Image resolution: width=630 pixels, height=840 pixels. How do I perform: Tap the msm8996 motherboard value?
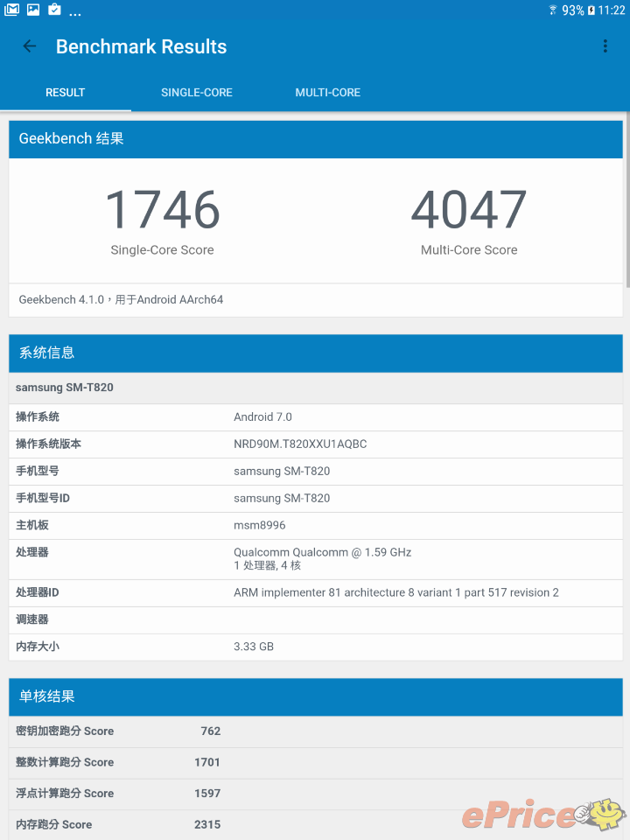coord(259,525)
